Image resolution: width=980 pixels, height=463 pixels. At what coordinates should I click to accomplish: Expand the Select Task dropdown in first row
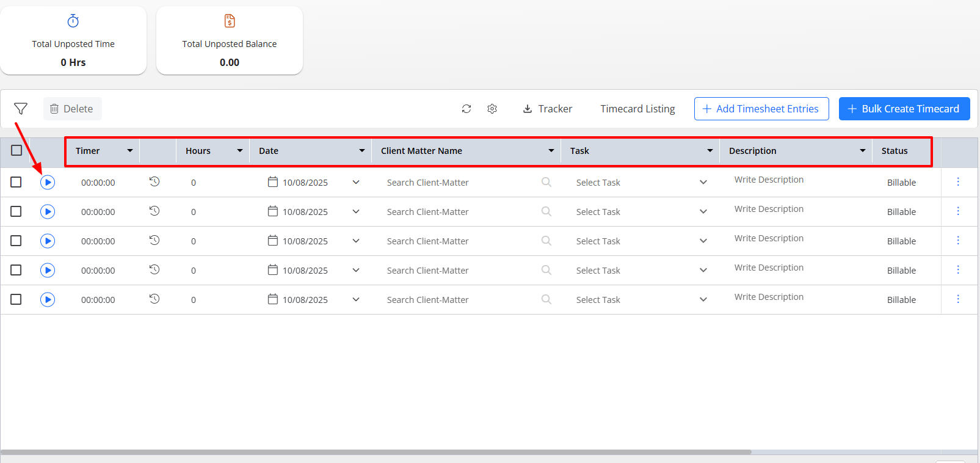tap(703, 182)
